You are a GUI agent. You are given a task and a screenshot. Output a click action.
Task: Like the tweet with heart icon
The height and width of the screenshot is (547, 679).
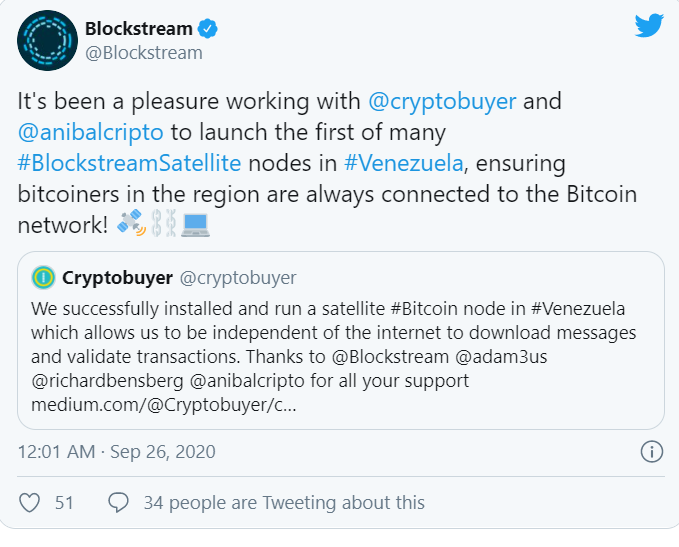coord(30,503)
